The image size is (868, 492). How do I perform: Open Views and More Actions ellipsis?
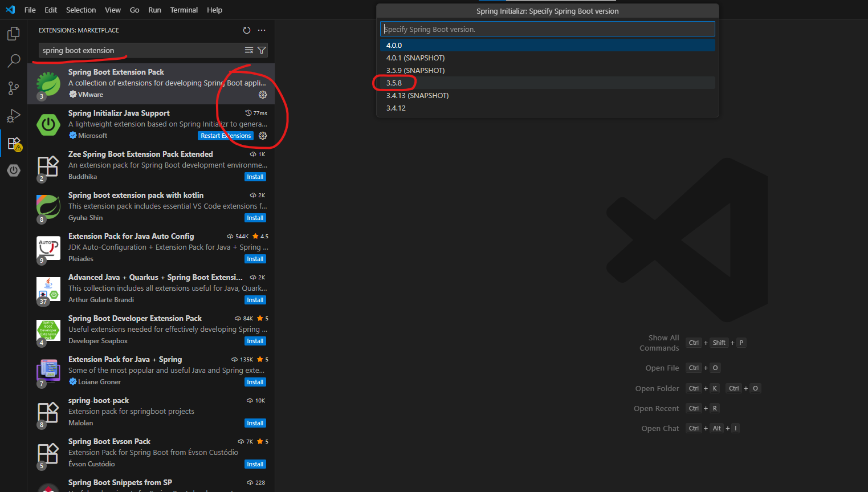262,30
